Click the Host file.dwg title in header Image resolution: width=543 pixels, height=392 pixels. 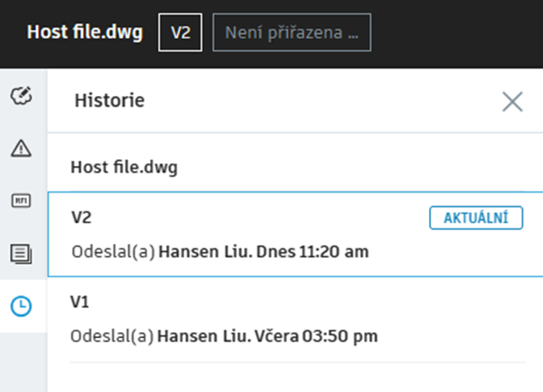click(85, 33)
